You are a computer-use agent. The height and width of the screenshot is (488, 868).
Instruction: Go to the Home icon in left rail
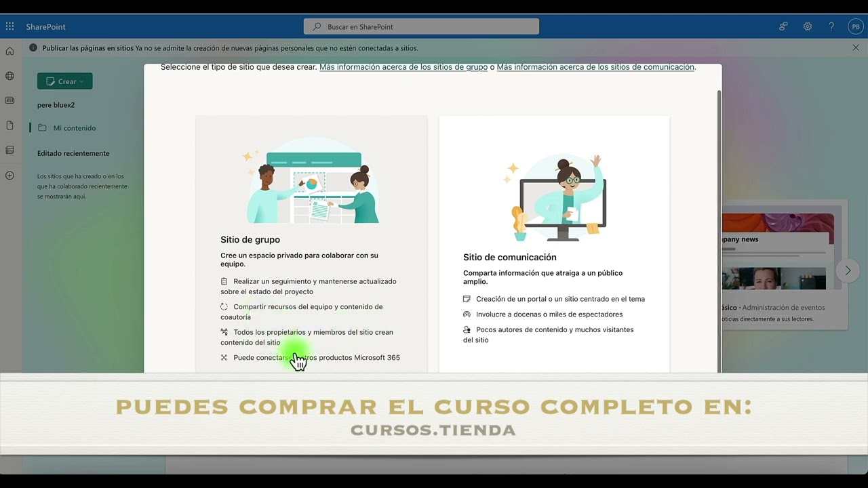click(9, 51)
